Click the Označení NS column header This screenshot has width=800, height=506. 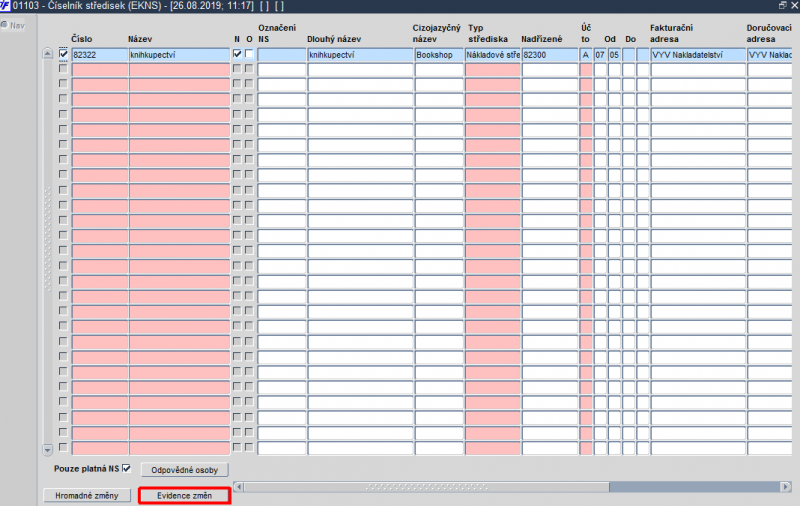[277, 33]
